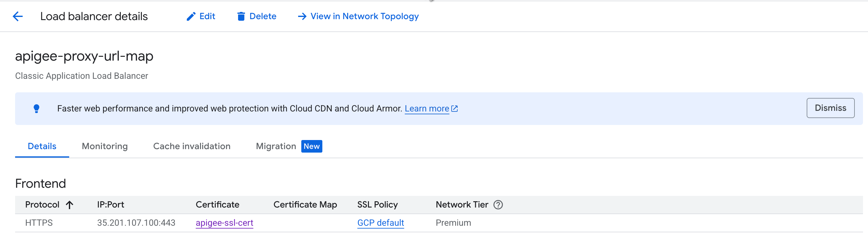Go to the Migration tab

(275, 146)
